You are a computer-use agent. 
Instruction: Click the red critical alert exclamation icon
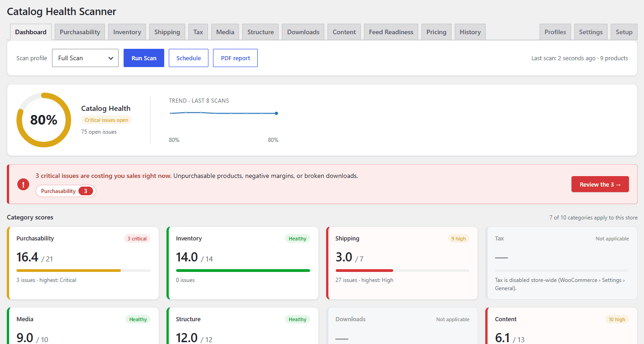23,184
